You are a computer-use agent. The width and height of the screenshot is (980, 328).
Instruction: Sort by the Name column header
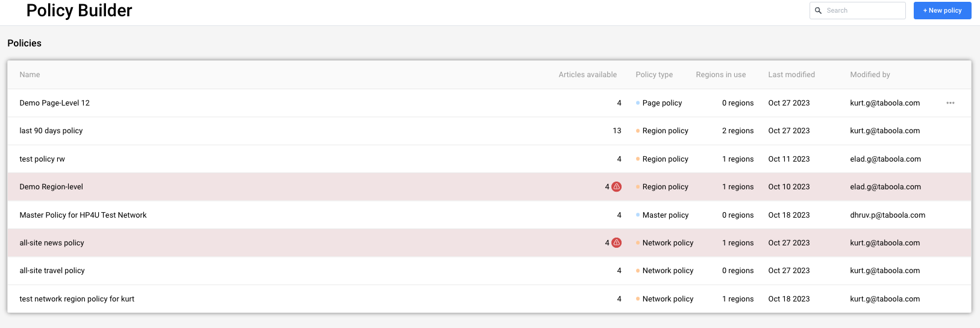tap(30, 75)
